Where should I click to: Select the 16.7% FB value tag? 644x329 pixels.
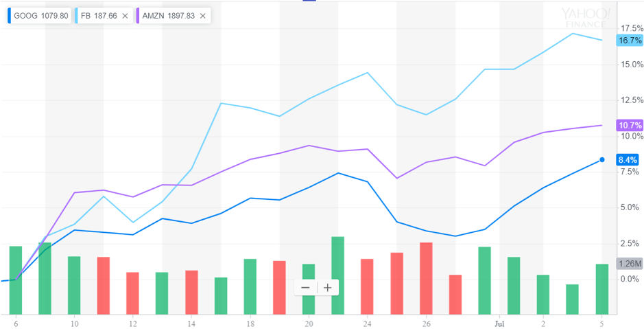pos(629,41)
